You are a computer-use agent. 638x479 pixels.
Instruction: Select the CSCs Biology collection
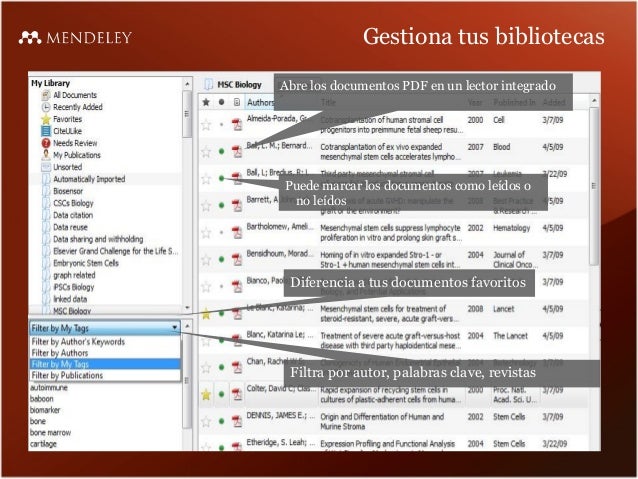point(73,203)
